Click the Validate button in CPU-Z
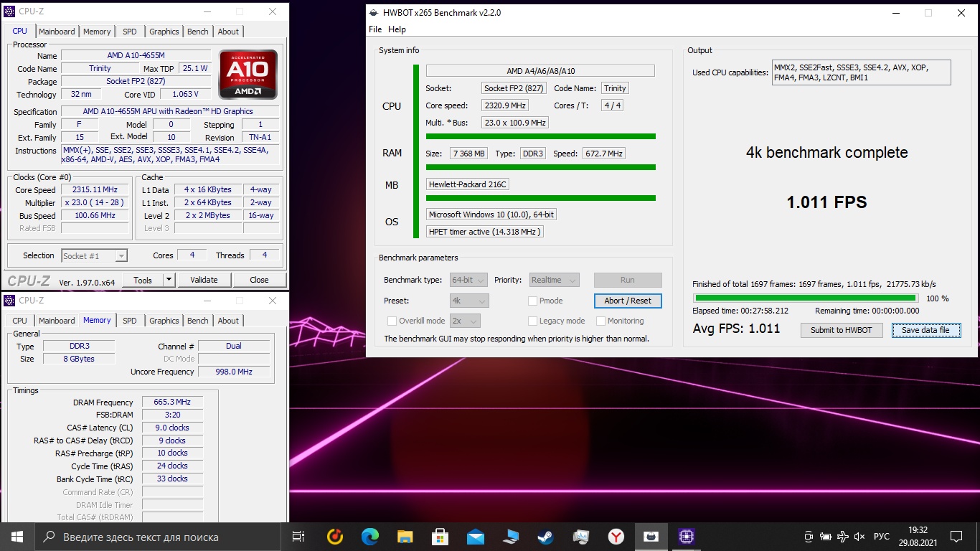Image resolution: width=980 pixels, height=551 pixels. (x=204, y=280)
